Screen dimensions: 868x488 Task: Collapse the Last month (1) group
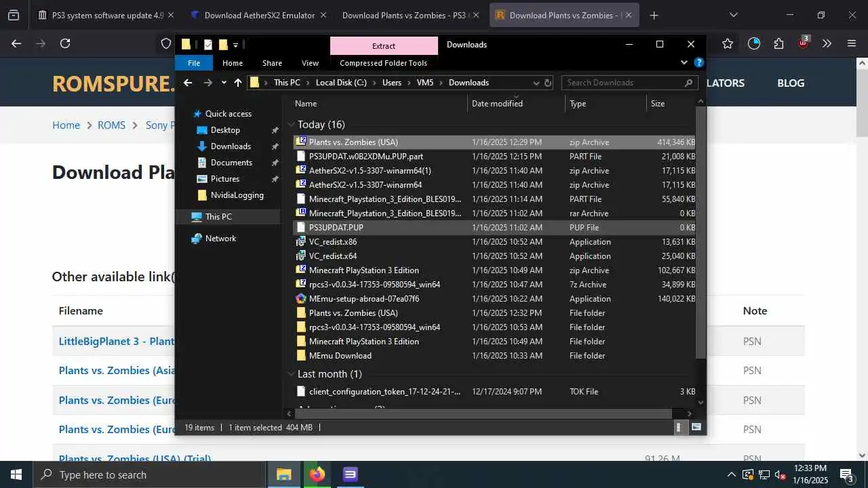[291, 374]
